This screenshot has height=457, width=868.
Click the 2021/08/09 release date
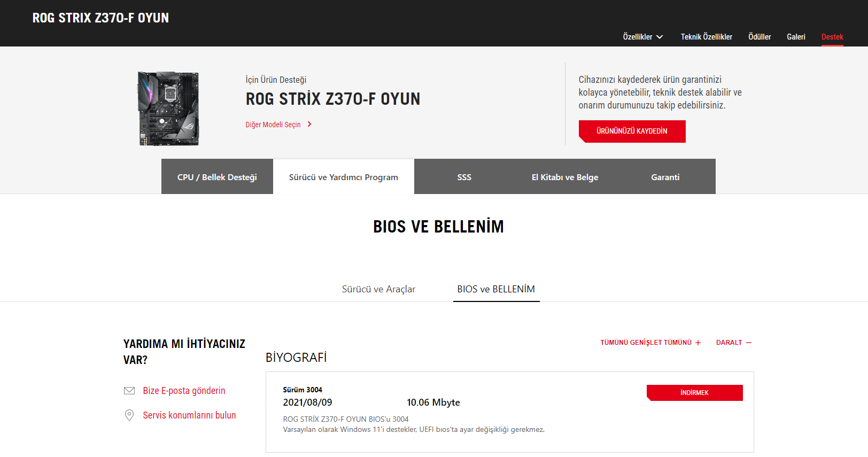coord(307,402)
